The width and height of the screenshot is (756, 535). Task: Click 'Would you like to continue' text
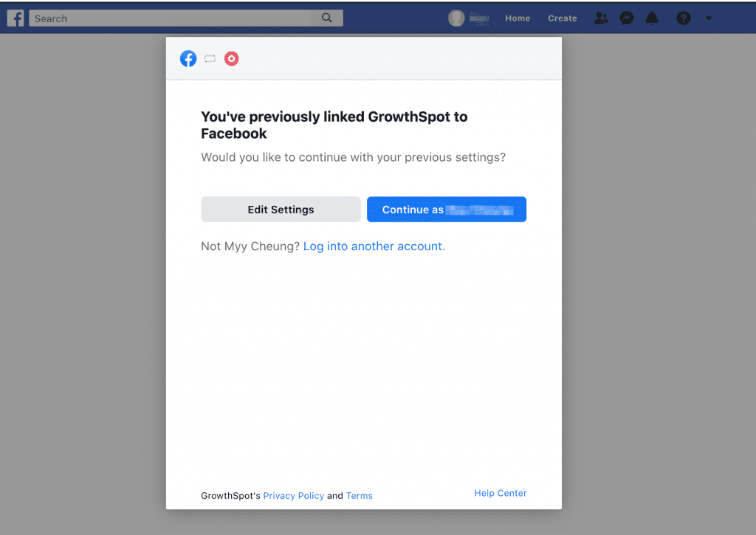pos(354,157)
